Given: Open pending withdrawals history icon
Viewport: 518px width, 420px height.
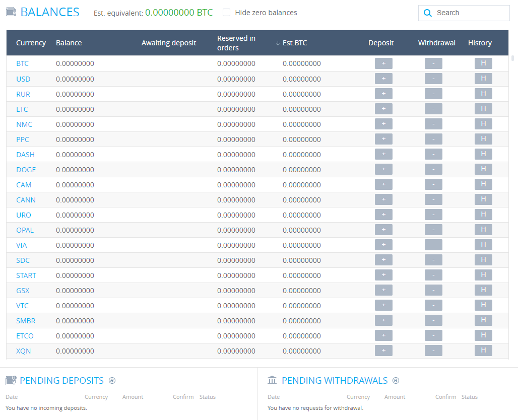Looking at the screenshot, I should click(x=396, y=381).
